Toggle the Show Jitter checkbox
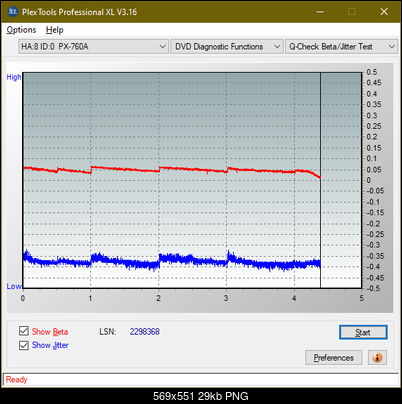Viewport: 402px width, 404px height. [x=24, y=345]
